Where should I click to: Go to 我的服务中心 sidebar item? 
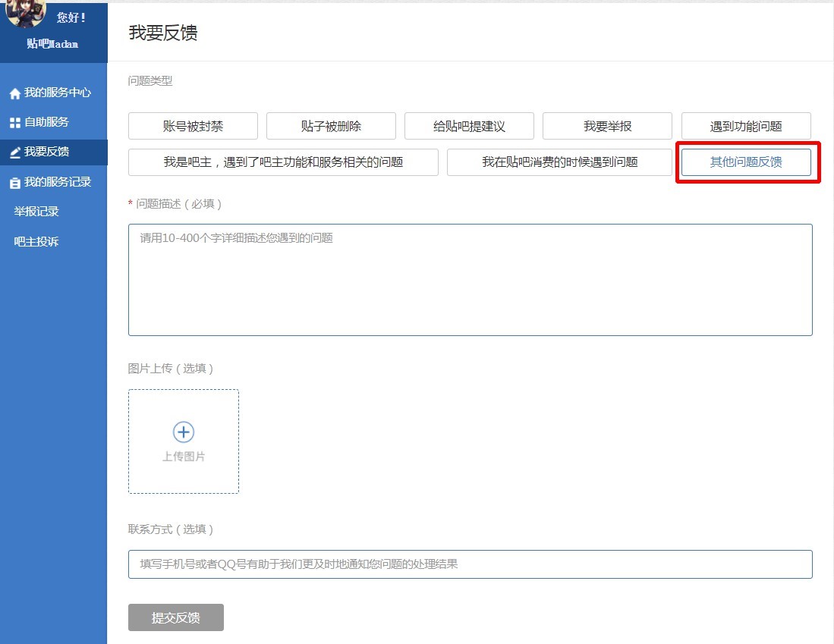[x=57, y=93]
